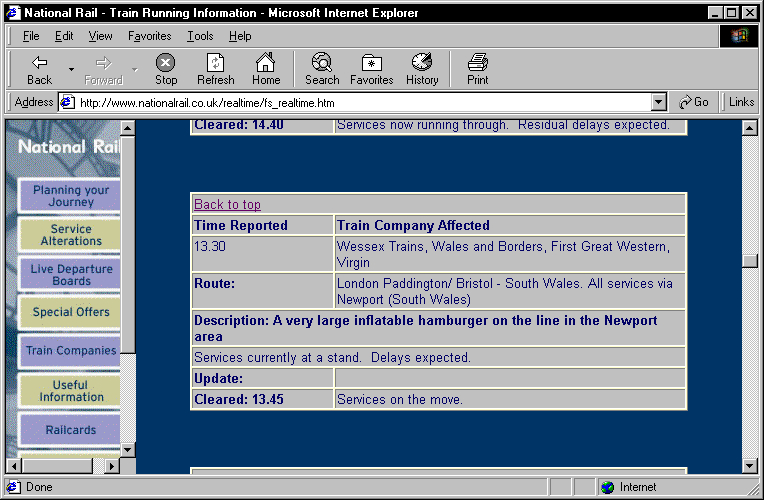Screen dimensions: 764x500
Task: Click the Windows logo throbber icon
Action: [739, 36]
